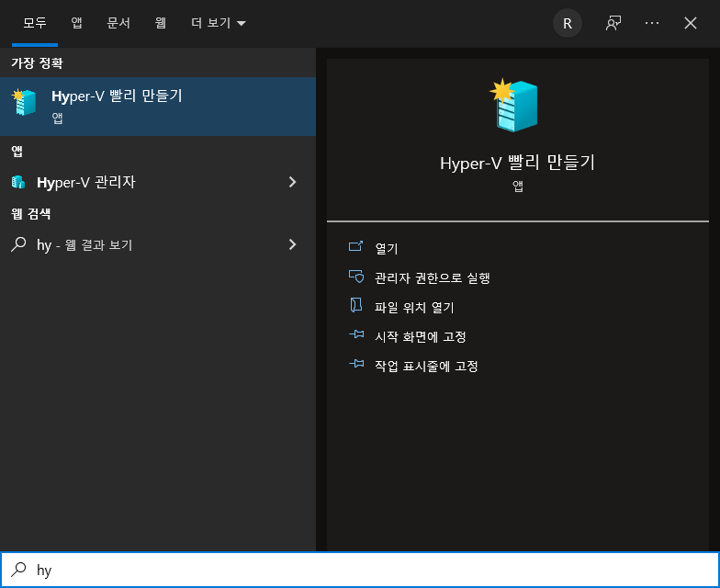Switch to the 모두 tab
The image size is (720, 588).
35,23
